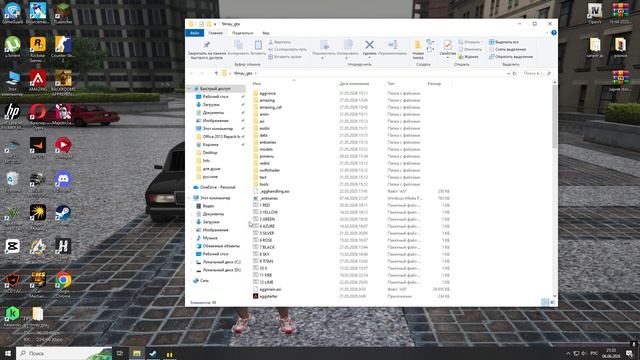This screenshot has width=640, height=360.
Task: Create a new folder with Новая папка
Action: click(x=418, y=50)
